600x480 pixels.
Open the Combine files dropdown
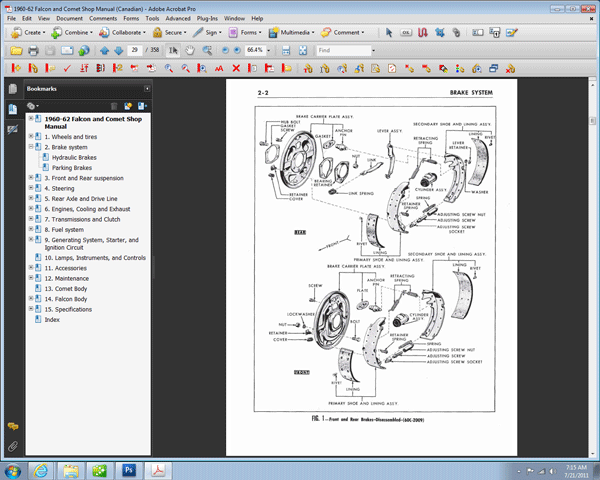(72, 33)
